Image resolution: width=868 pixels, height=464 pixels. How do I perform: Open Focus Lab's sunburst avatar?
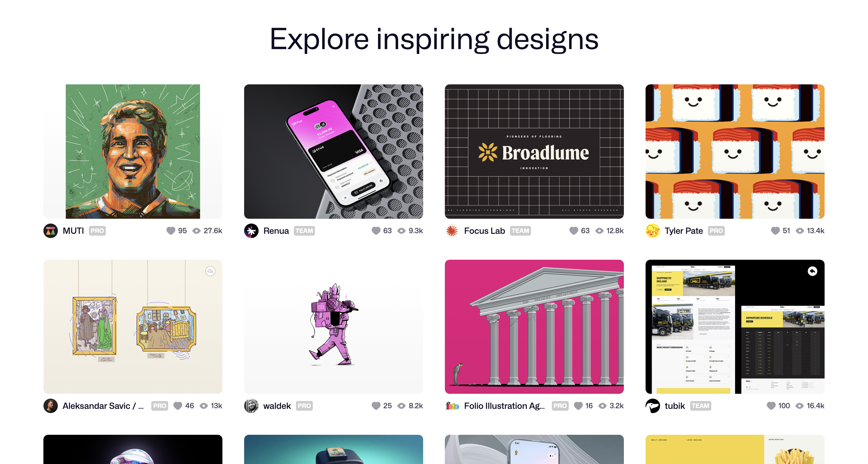452,231
